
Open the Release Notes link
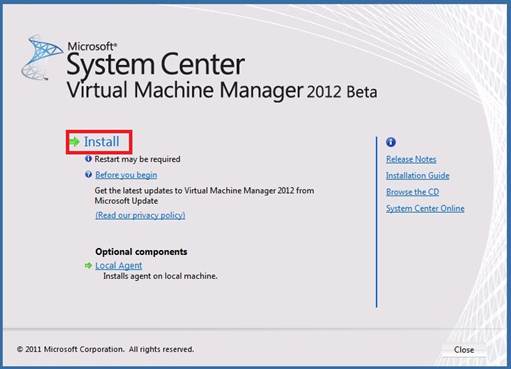[411, 159]
